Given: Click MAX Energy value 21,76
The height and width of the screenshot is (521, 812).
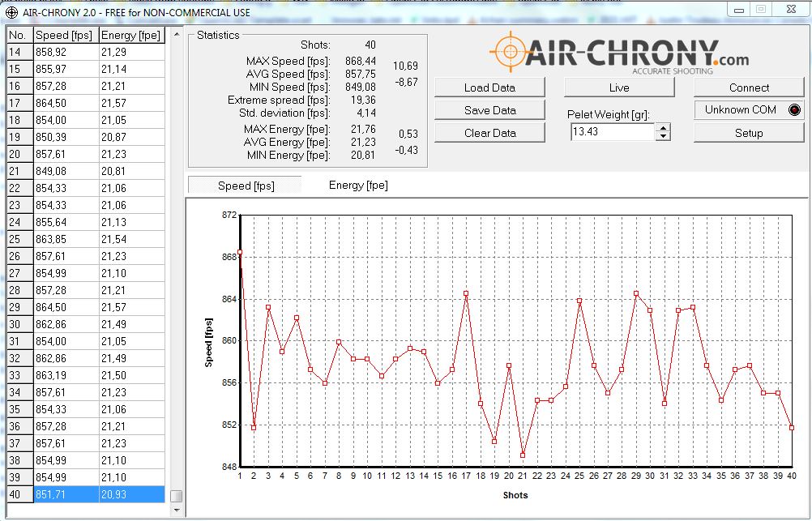Looking at the screenshot, I should pyautogui.click(x=363, y=129).
